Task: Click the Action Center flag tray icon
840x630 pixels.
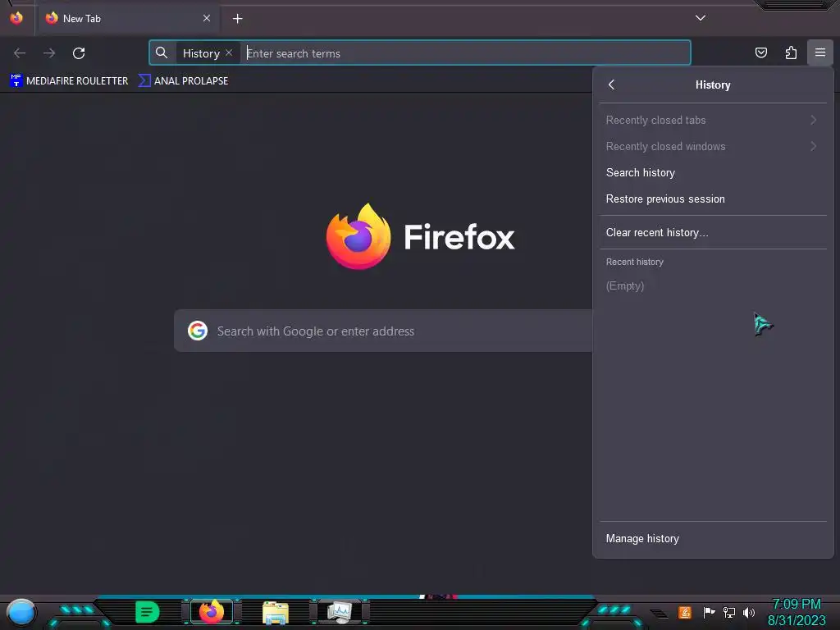Action: pos(709,612)
